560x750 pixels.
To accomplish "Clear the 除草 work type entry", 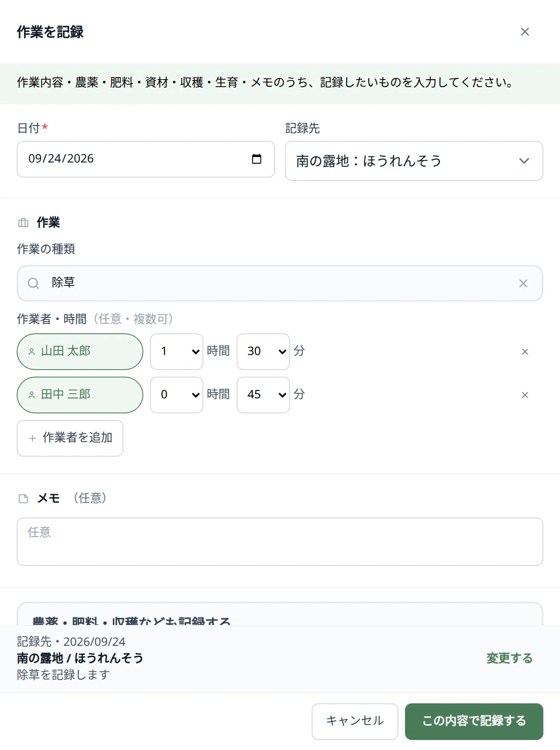I will [523, 283].
